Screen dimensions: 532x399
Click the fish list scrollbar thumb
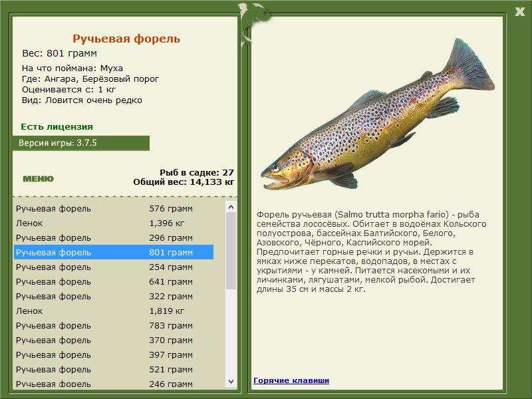231,251
